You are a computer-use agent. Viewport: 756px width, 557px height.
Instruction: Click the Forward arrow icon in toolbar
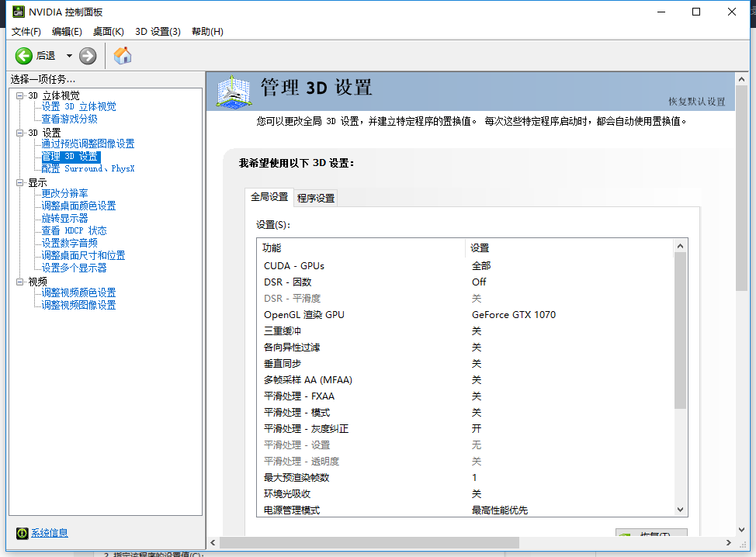(x=88, y=55)
